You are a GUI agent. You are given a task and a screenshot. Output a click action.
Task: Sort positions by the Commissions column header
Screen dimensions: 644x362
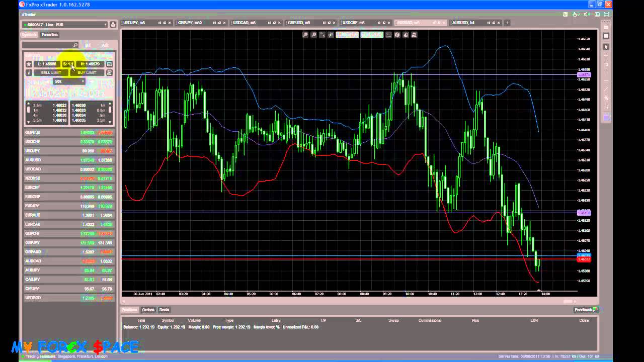tap(430, 320)
